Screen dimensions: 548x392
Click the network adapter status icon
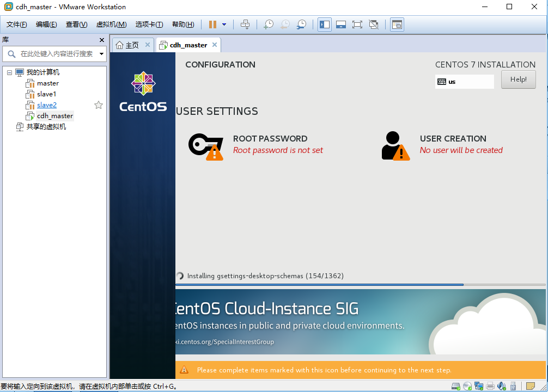[478, 386]
